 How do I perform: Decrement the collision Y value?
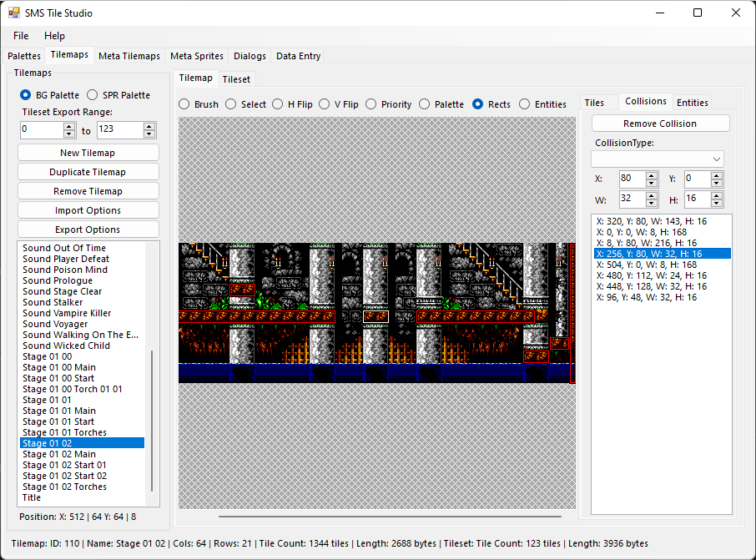(717, 184)
